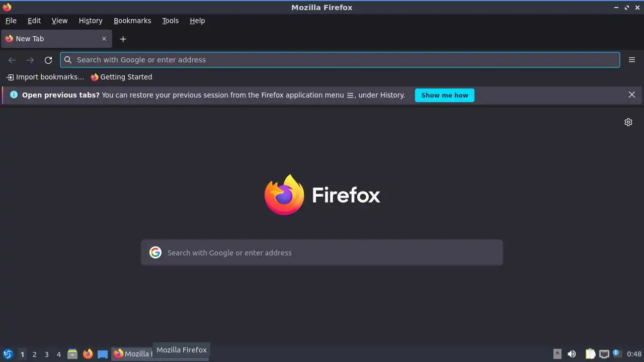Screen dimensions: 644x362
Task: Click the Back navigation arrow
Action: coord(12,60)
